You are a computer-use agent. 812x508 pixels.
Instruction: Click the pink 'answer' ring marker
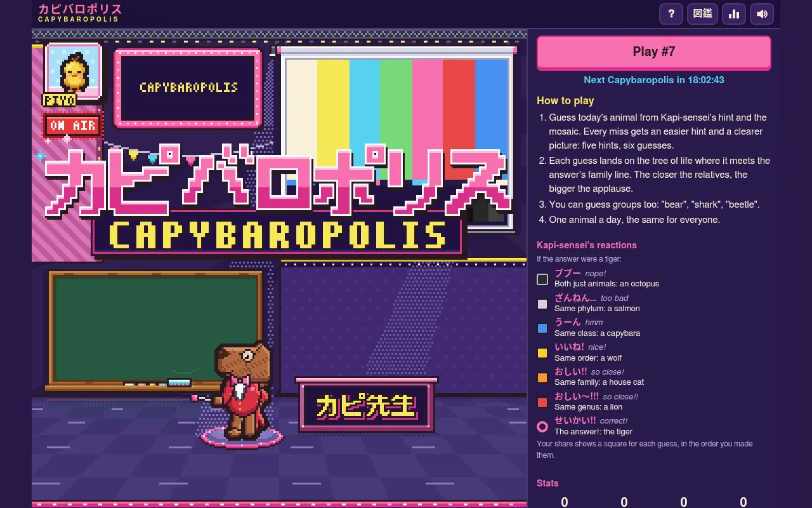[x=542, y=427]
